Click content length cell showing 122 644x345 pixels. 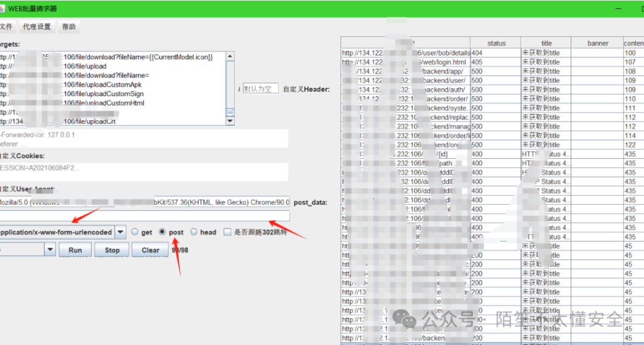633,144
